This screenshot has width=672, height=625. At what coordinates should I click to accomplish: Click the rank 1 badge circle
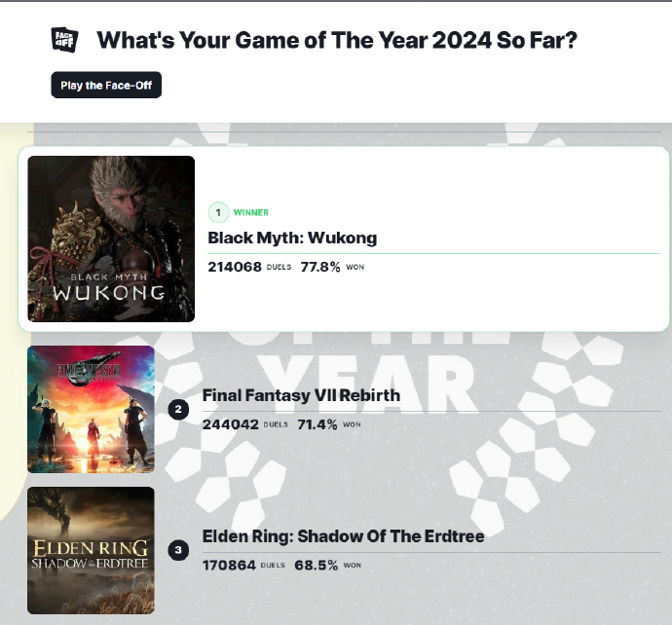[x=218, y=212]
